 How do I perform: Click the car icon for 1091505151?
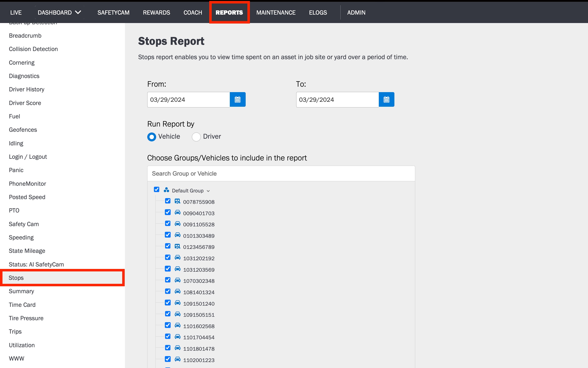click(177, 314)
